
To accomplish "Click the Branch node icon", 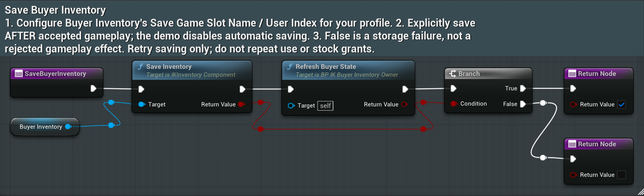I will 453,74.
